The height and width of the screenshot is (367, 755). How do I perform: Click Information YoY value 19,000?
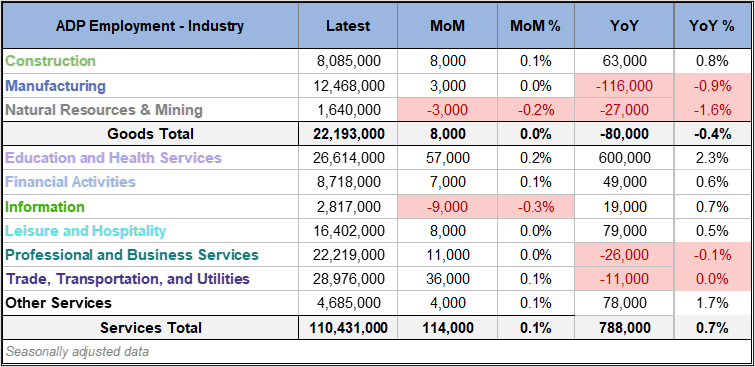(x=625, y=207)
